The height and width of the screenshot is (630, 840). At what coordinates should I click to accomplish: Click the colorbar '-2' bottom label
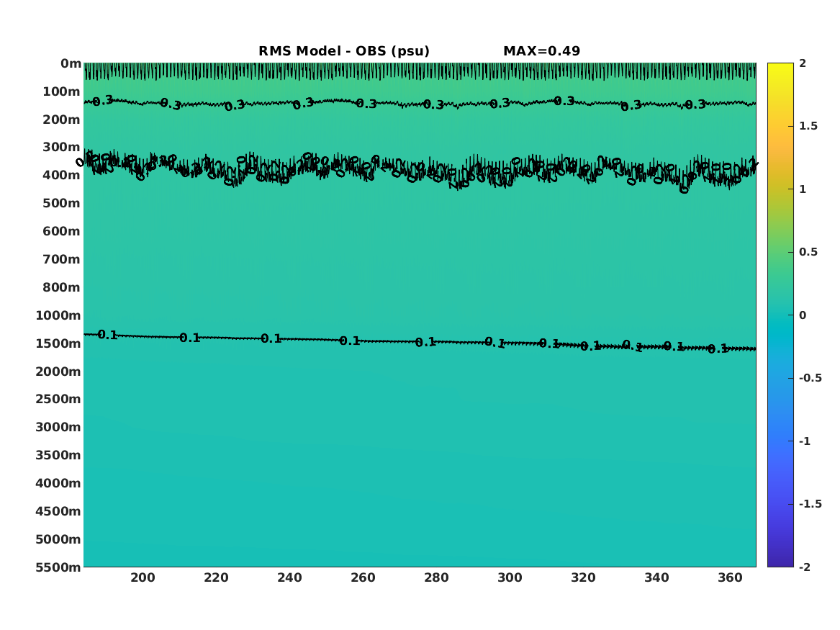coord(804,567)
